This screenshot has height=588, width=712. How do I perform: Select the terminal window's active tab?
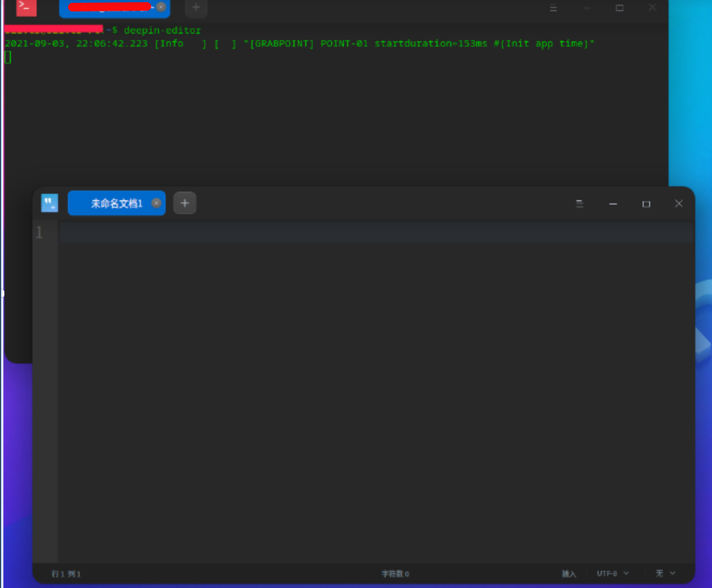click(x=115, y=8)
